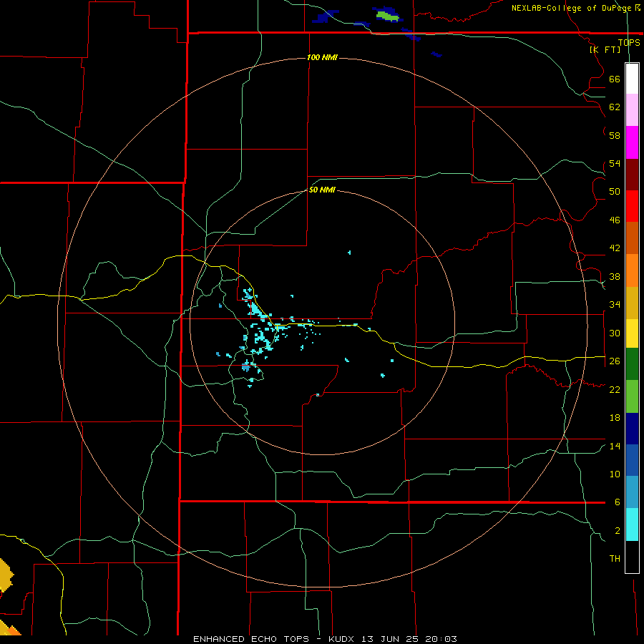Click the medium blue legend swatch

632,460
